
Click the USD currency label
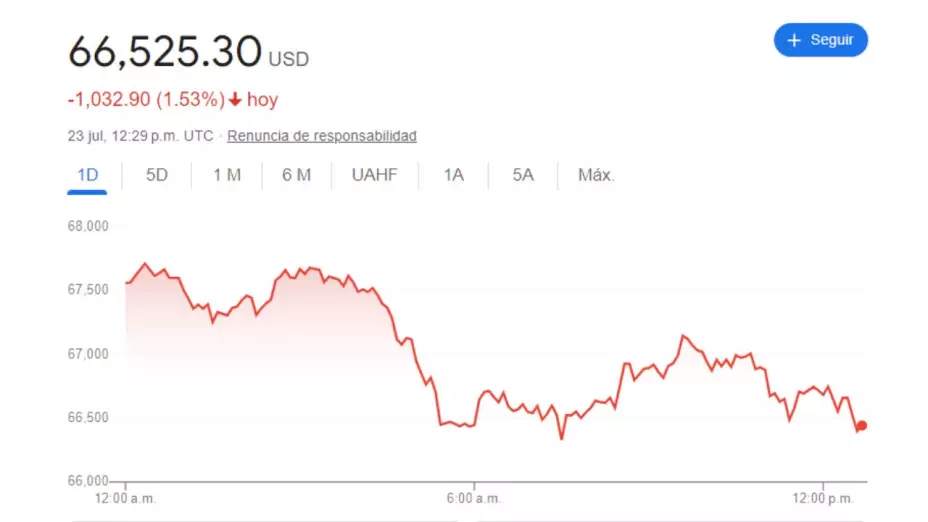289,60
